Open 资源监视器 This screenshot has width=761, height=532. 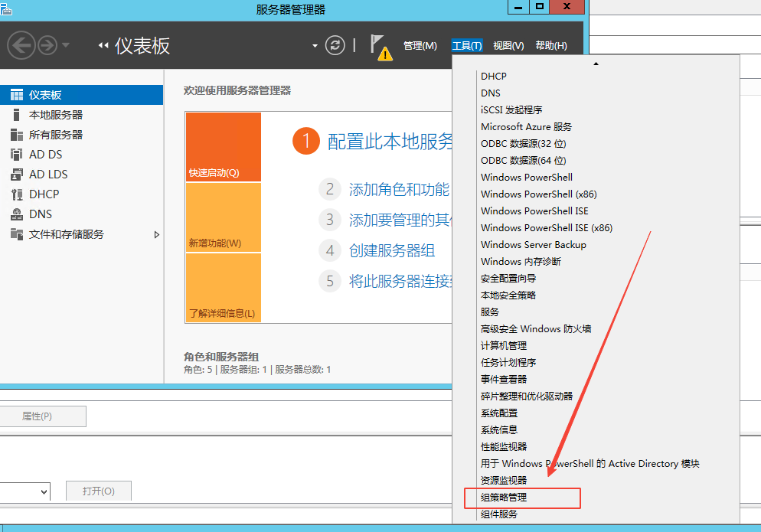[x=504, y=480]
